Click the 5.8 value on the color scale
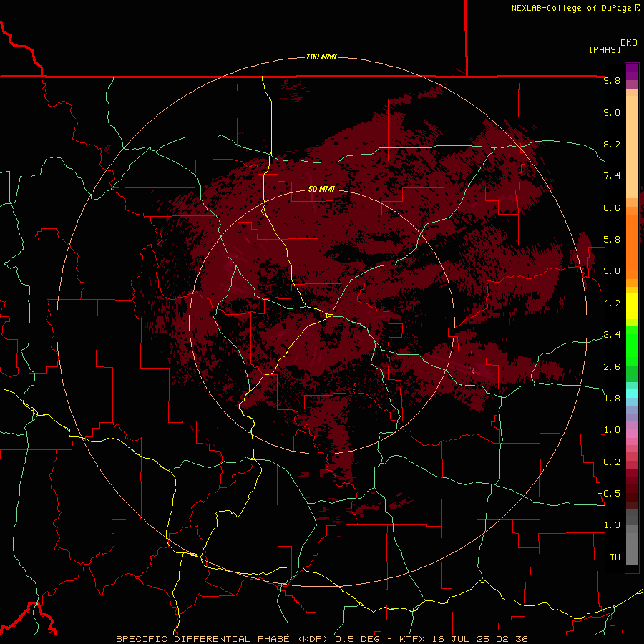This screenshot has height=644, width=644. click(612, 240)
